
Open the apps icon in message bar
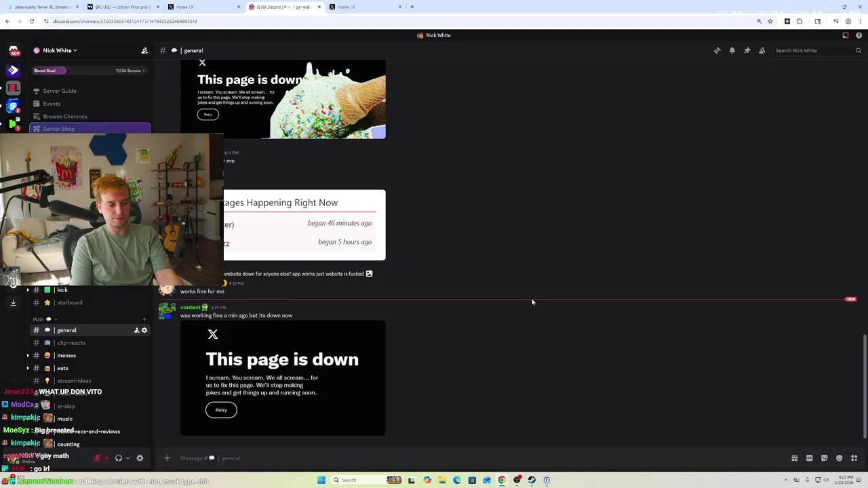click(854, 458)
